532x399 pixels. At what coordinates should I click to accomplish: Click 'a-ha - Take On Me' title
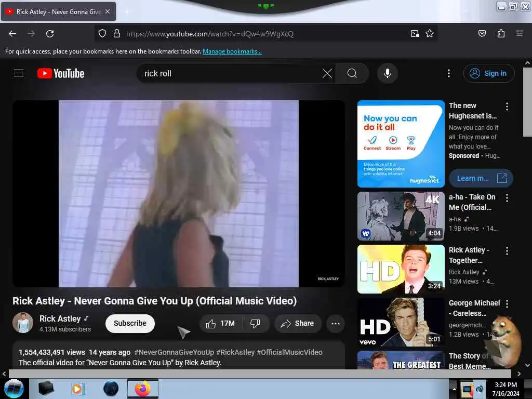click(472, 202)
